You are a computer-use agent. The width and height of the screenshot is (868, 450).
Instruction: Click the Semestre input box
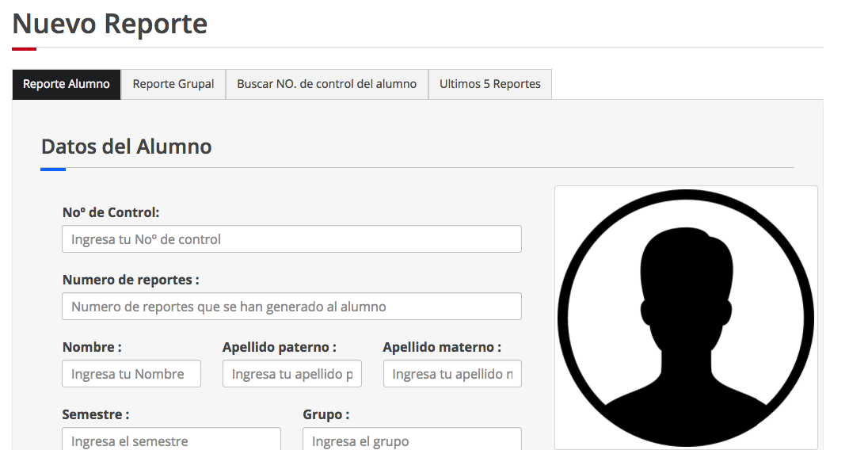click(171, 440)
